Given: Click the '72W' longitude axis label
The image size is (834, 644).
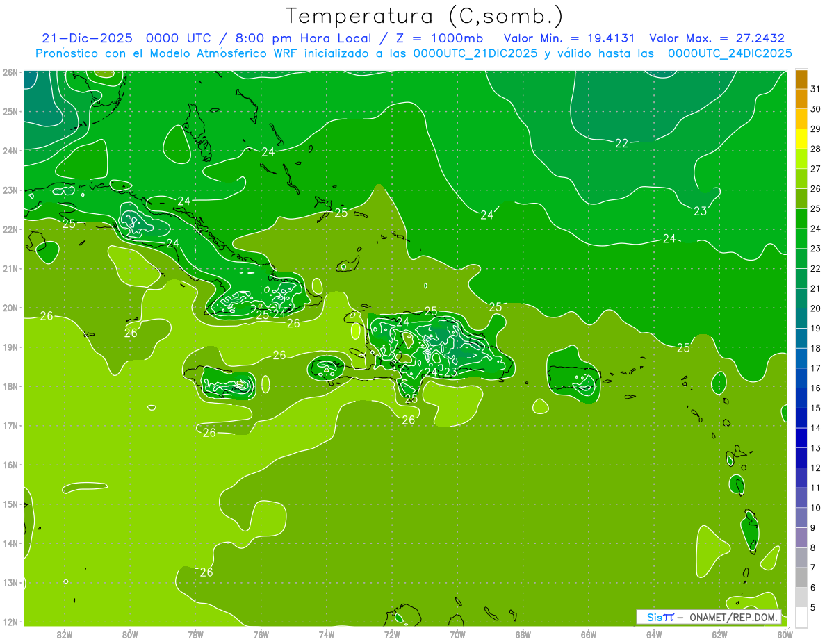Looking at the screenshot, I should (x=392, y=634).
